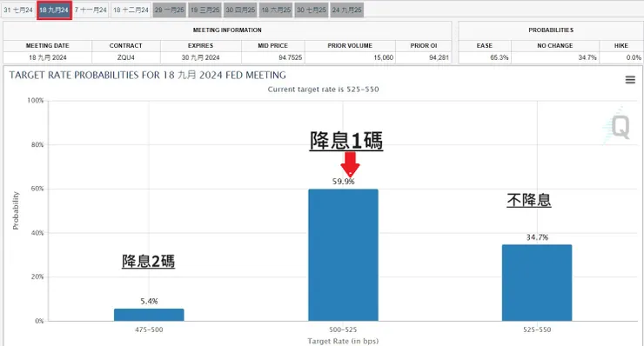The height and width of the screenshot is (346, 644).
Task: Click the EXPIRES column header
Action: click(x=200, y=45)
